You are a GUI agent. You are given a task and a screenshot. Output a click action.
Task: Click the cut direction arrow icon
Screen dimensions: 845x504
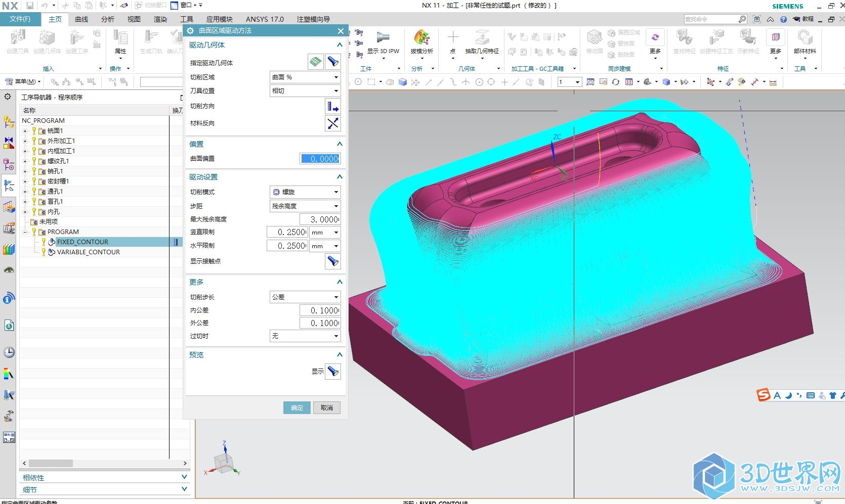pyautogui.click(x=333, y=106)
